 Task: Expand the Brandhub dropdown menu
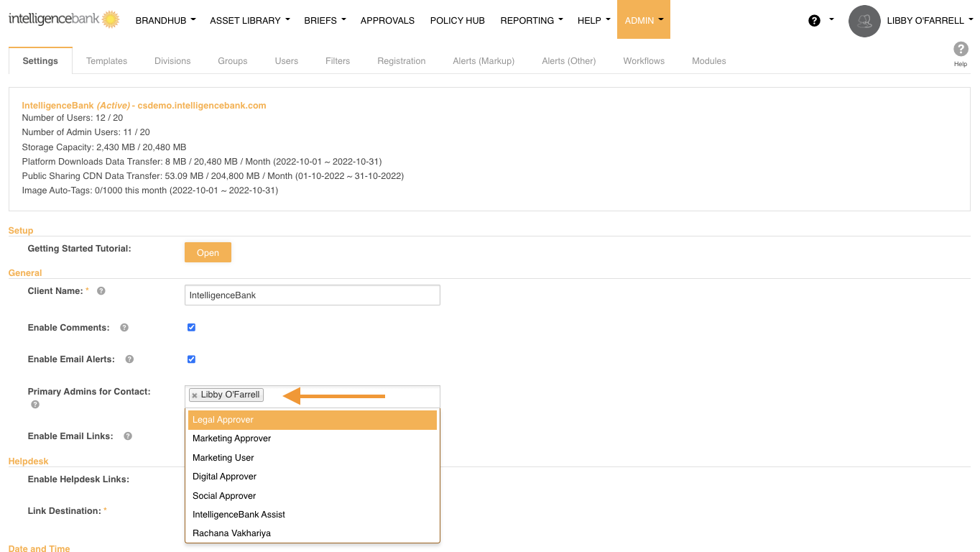pyautogui.click(x=165, y=20)
